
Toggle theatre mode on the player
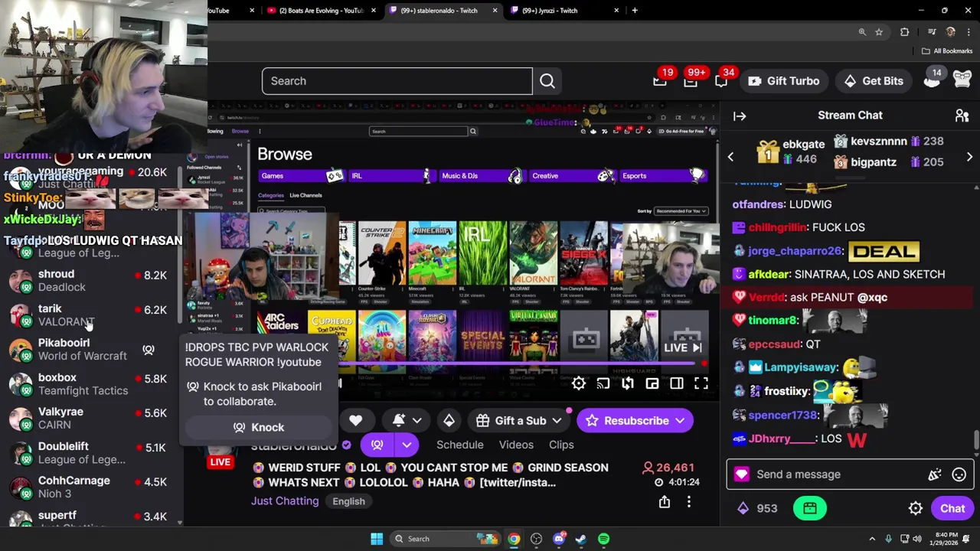pyautogui.click(x=677, y=383)
